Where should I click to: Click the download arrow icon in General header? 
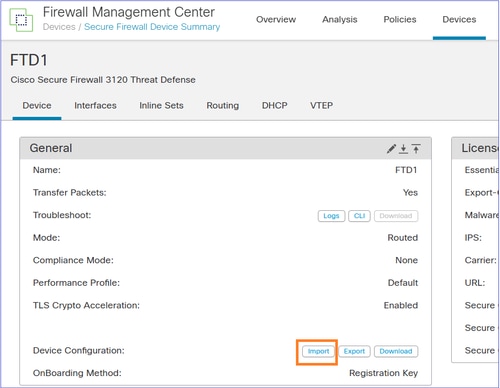(x=404, y=149)
